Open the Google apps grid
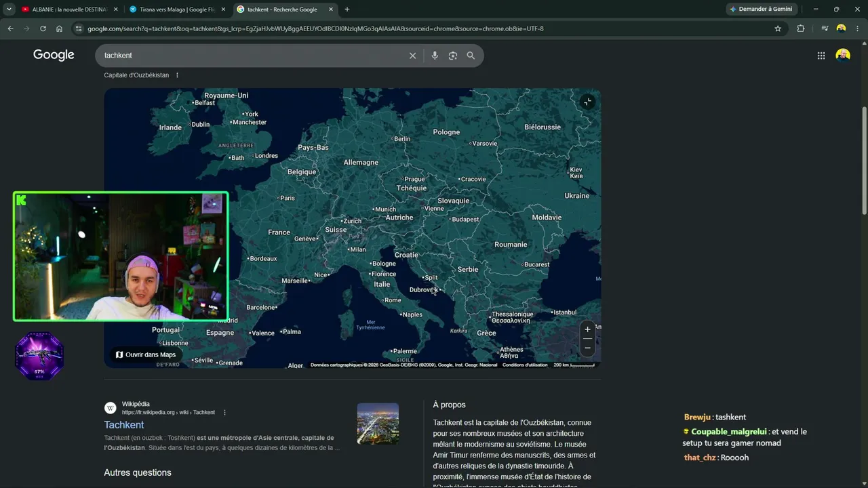 tap(821, 56)
